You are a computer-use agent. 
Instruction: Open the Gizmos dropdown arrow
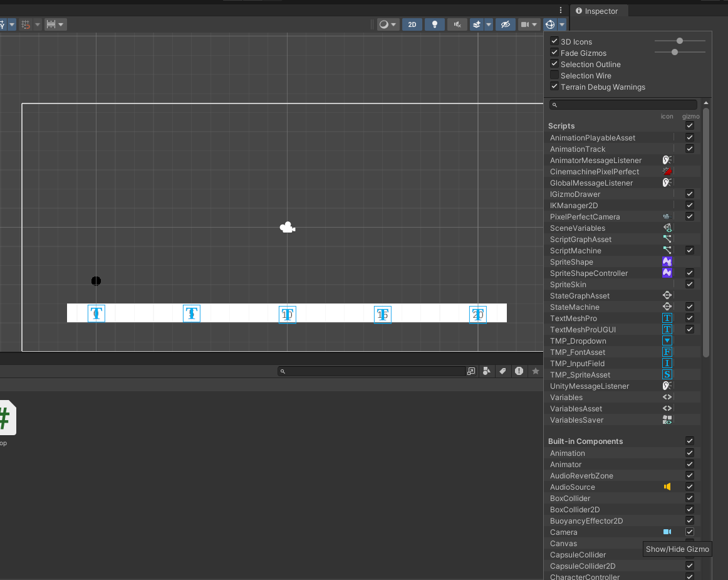[x=562, y=24]
